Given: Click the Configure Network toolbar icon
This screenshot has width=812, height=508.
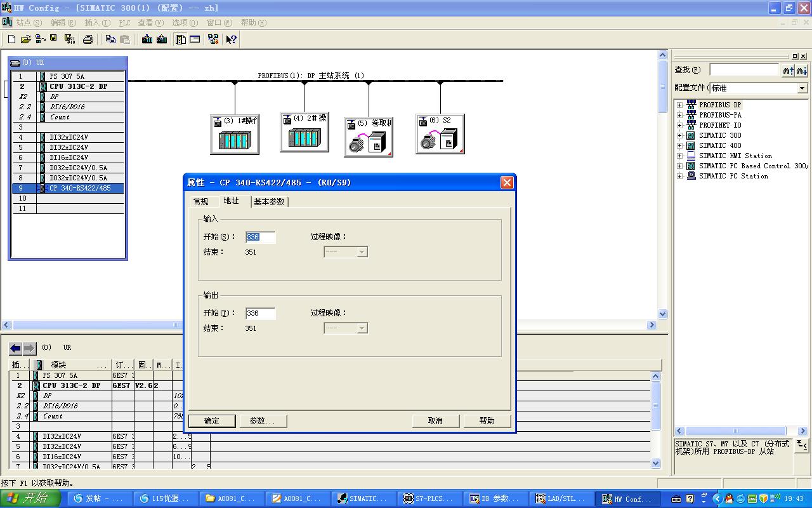Looking at the screenshot, I should pos(213,39).
